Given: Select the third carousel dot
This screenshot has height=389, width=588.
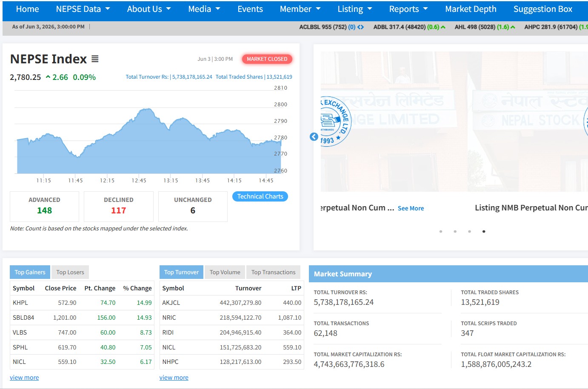Looking at the screenshot, I should [x=469, y=231].
